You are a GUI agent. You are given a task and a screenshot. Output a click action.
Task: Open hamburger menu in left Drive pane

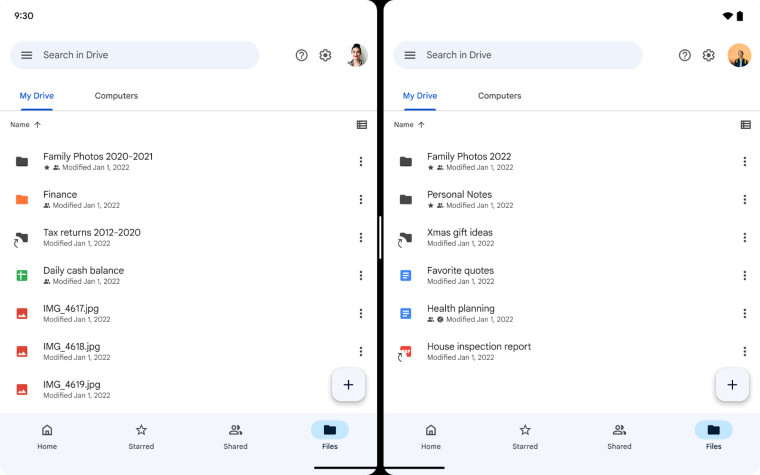[27, 55]
